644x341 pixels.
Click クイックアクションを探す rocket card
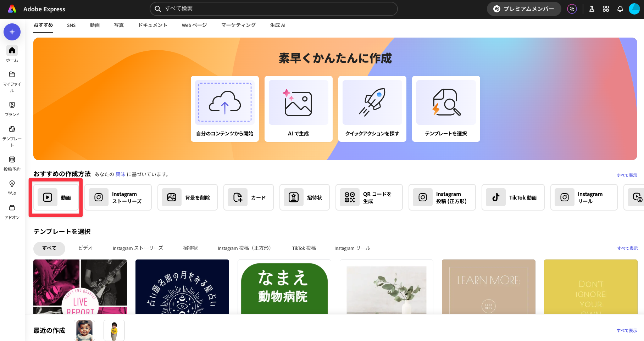tap(372, 109)
